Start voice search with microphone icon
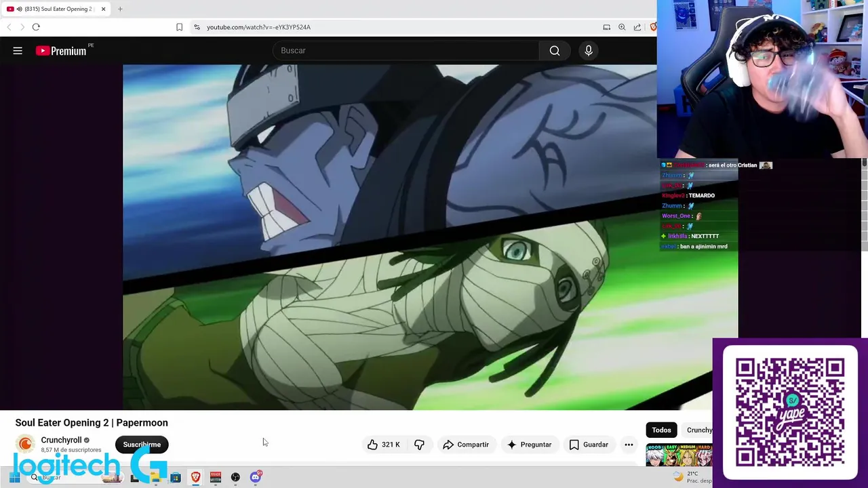 click(589, 51)
